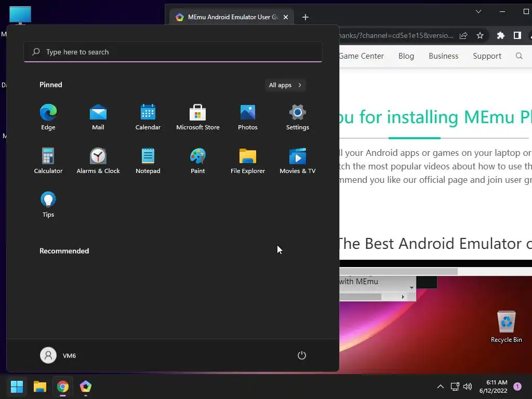Open Settings from pinned apps
The width and height of the screenshot is (532, 399).
click(298, 117)
